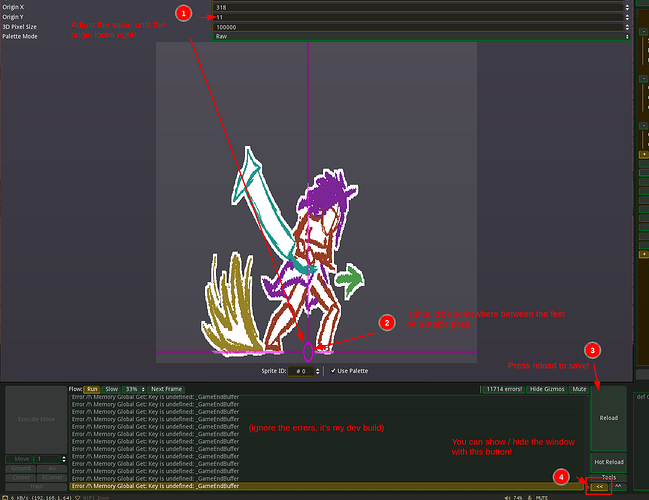The height and width of the screenshot is (500, 649).
Task: Click the (192.168.1.64) IP address text
Action: pos(51,498)
